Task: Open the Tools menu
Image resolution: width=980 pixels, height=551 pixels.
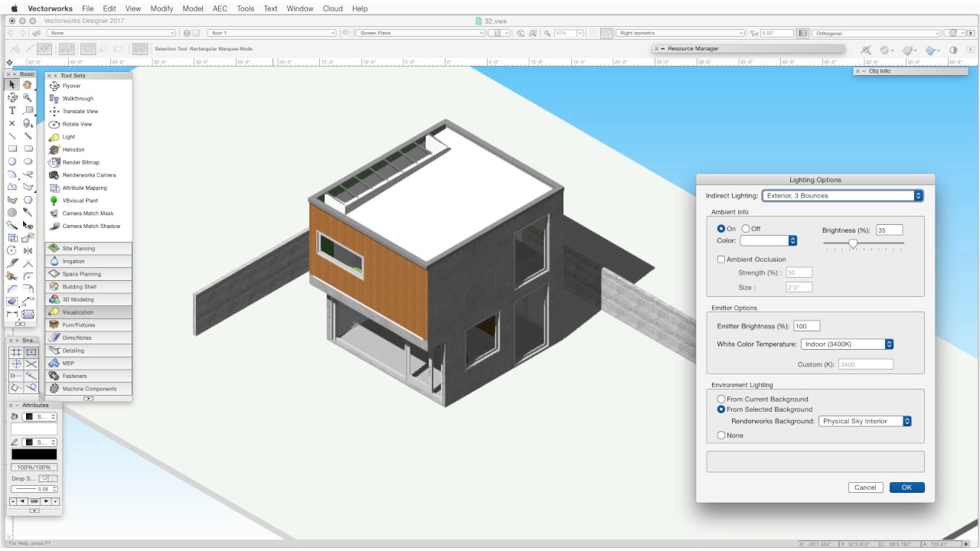Action: click(x=245, y=8)
